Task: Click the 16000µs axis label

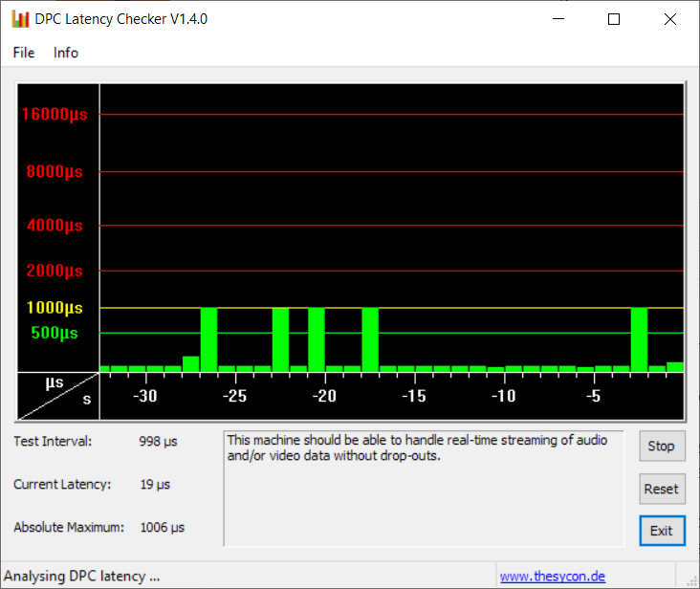Action: pyautogui.click(x=55, y=114)
